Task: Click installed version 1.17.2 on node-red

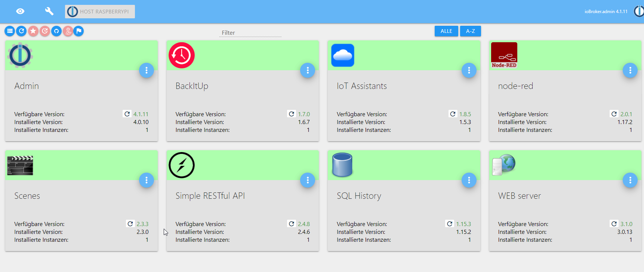Action: (625, 122)
